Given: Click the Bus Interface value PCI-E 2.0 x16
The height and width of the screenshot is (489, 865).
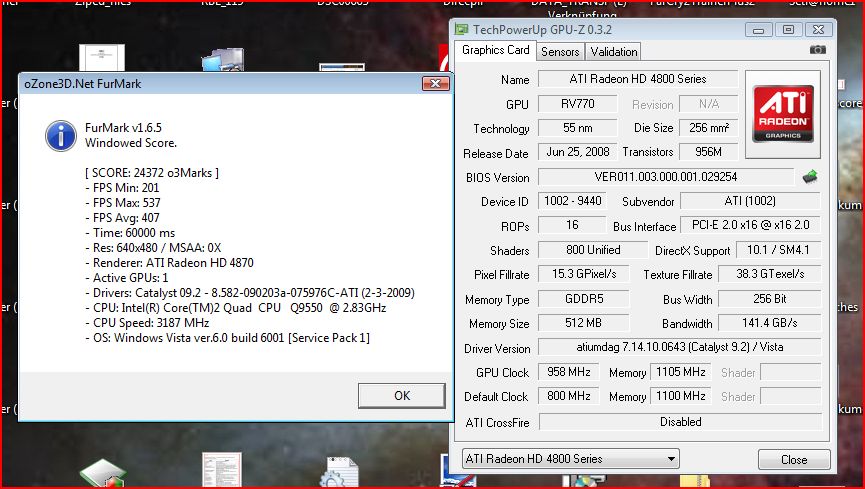Looking at the screenshot, I should [750, 225].
